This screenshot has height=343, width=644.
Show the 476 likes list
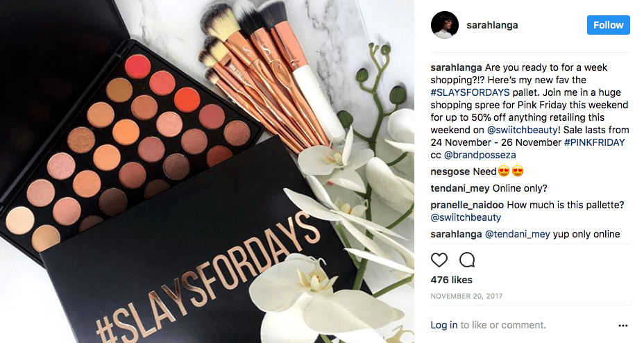point(451,280)
